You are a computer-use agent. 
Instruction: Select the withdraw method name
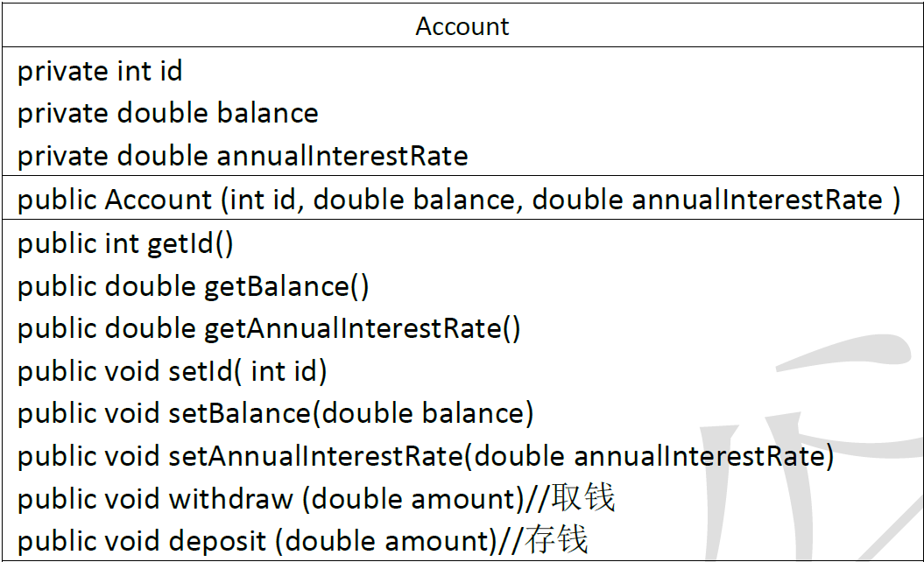click(230, 498)
